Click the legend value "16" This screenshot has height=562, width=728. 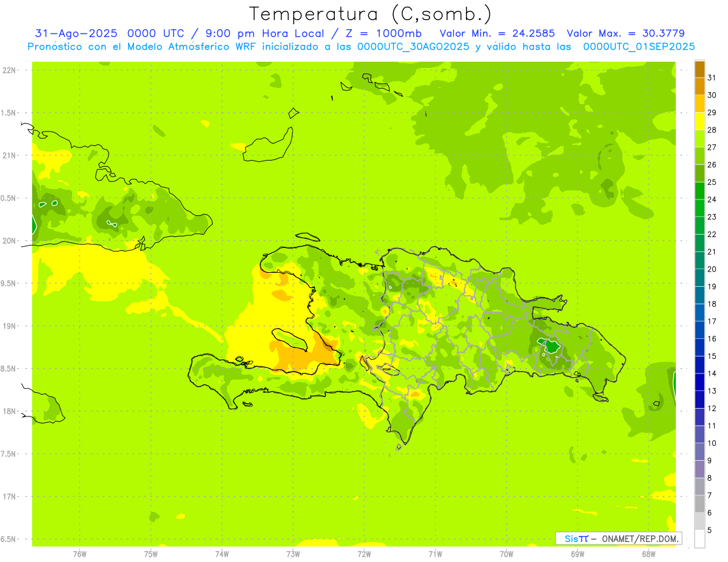click(712, 339)
